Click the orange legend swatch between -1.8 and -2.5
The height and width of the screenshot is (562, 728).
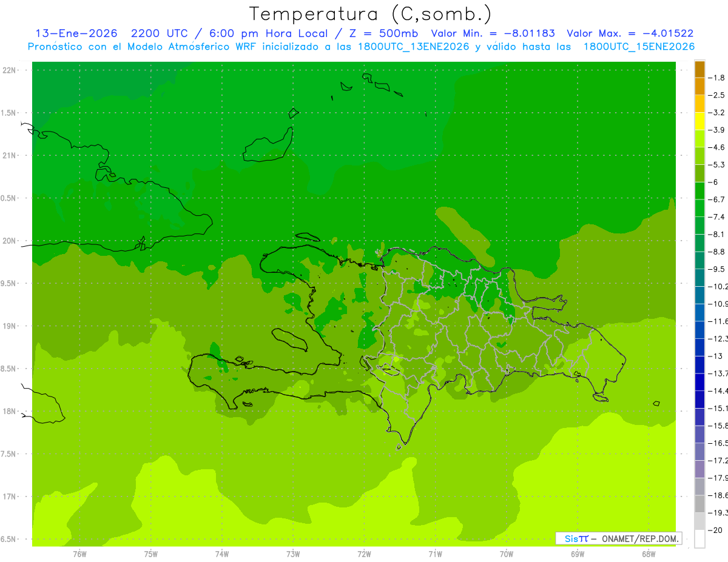(x=699, y=87)
